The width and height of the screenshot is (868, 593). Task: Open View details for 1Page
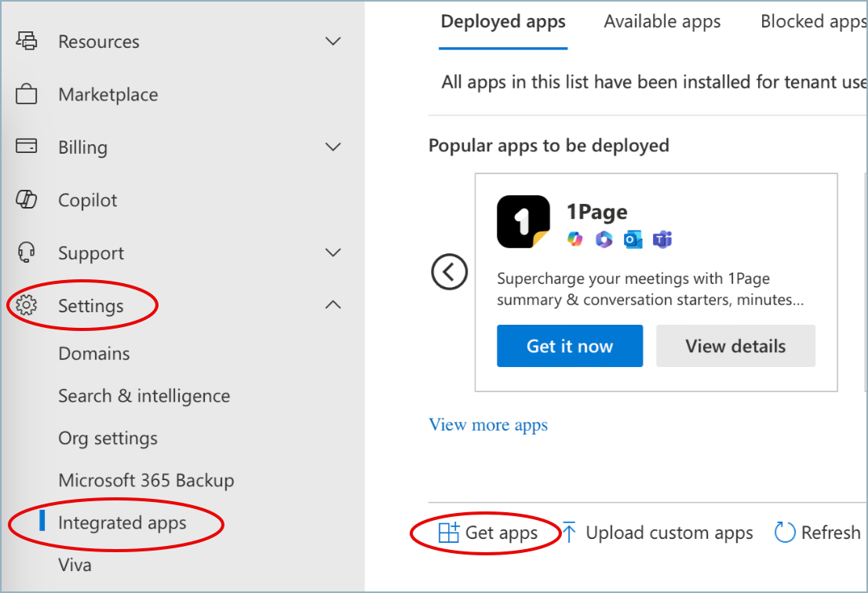(x=735, y=346)
